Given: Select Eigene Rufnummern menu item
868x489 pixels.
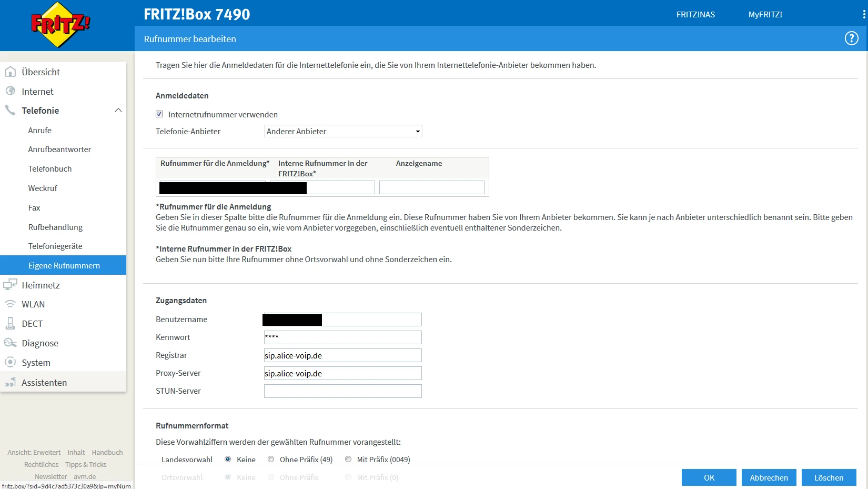Looking at the screenshot, I should click(63, 265).
